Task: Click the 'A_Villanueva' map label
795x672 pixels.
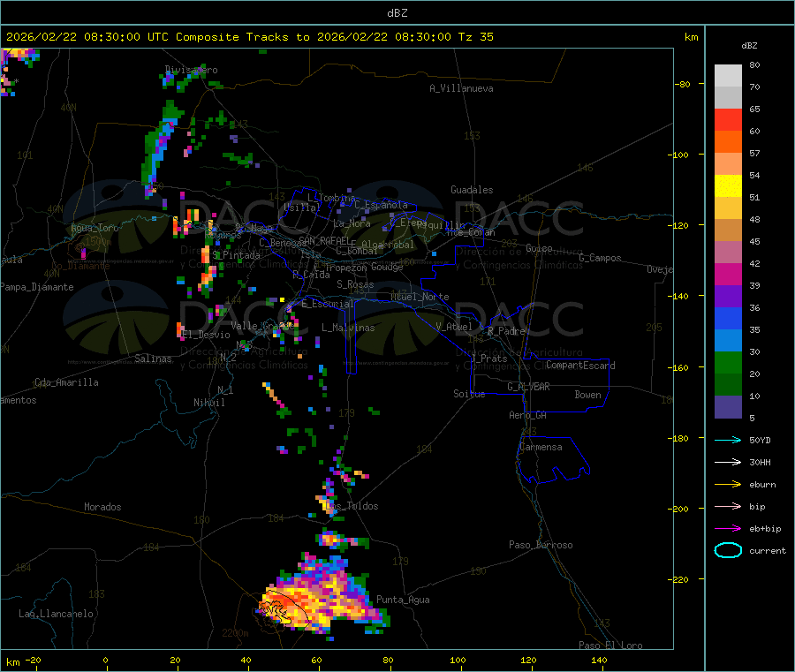Action: click(461, 88)
